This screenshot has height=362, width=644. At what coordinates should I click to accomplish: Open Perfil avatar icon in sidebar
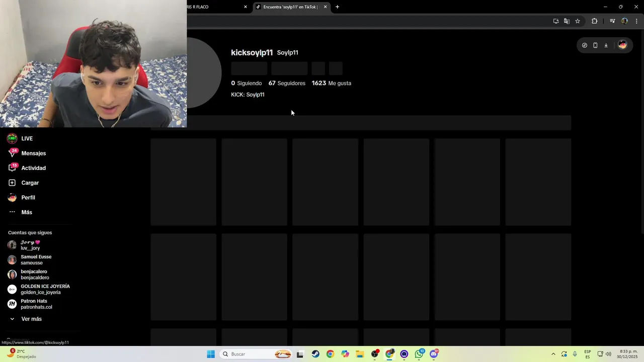point(12,198)
